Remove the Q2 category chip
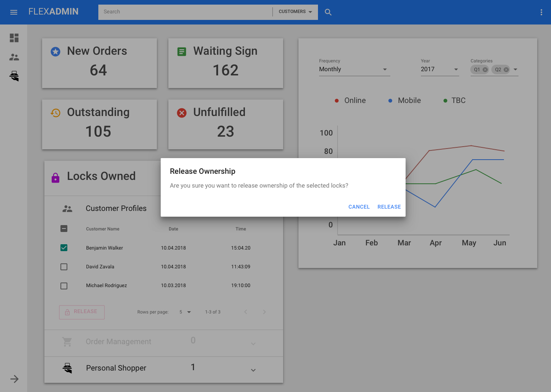Screen dimensions: 551x392 [x=506, y=70]
